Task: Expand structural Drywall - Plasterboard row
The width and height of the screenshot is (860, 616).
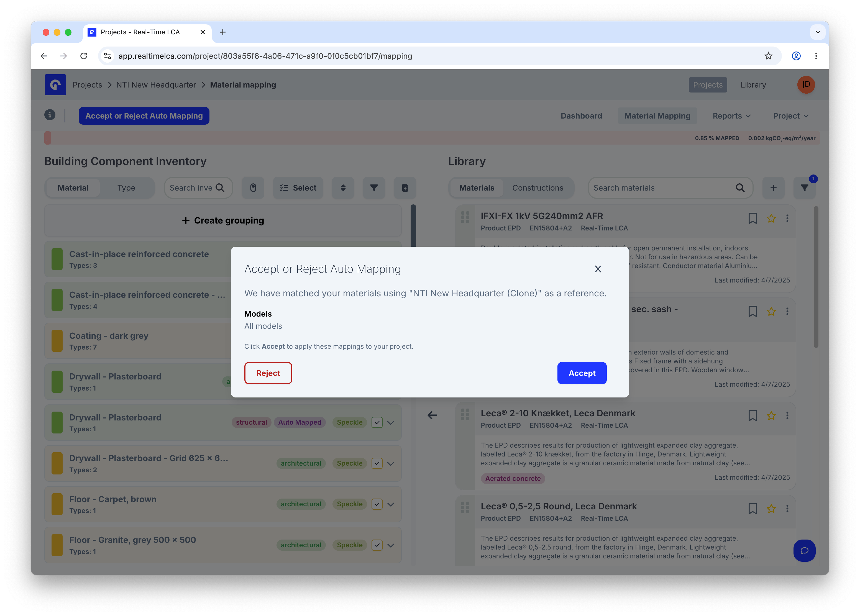Action: pyautogui.click(x=391, y=423)
